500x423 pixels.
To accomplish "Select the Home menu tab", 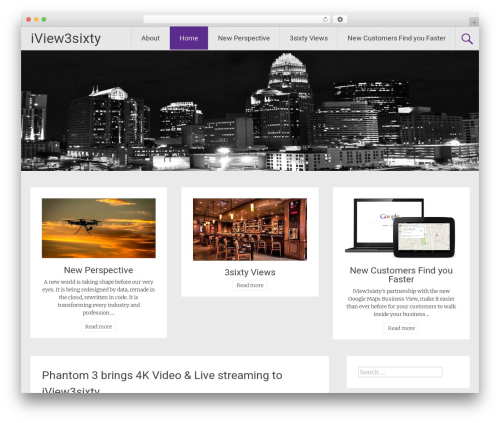I will coord(189,38).
